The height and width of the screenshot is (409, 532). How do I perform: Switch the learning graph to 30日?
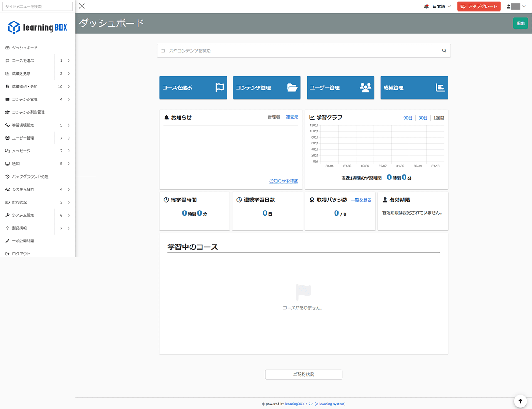[423, 118]
